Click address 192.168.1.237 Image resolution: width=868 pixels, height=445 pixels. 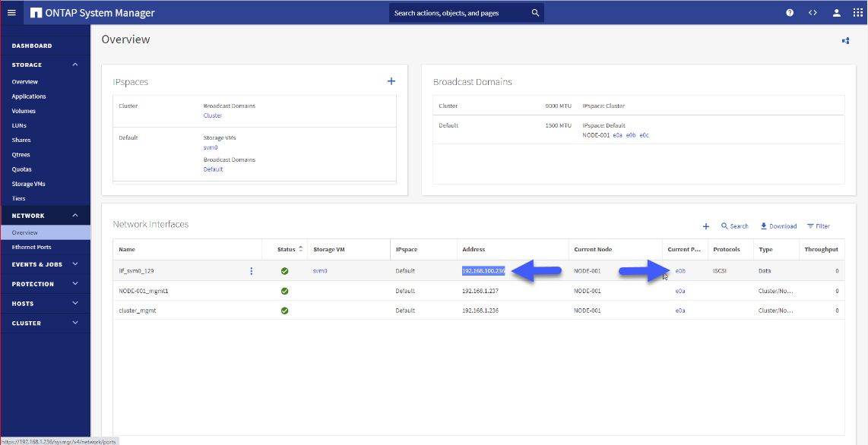pyautogui.click(x=480, y=291)
